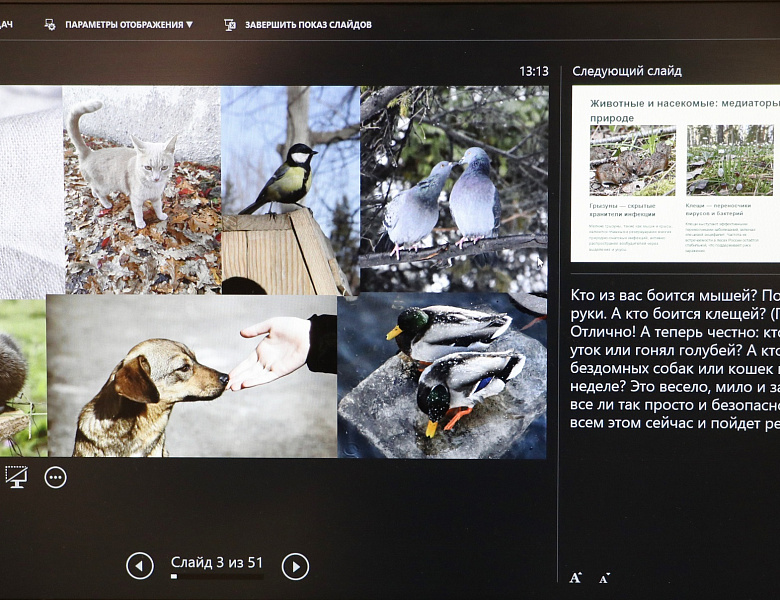Click the display settings monitor icon
Image resolution: width=780 pixels, height=600 pixels.
point(50,24)
